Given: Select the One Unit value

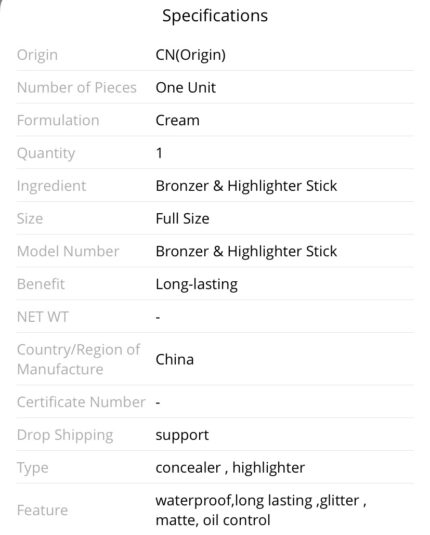Looking at the screenshot, I should [186, 88].
